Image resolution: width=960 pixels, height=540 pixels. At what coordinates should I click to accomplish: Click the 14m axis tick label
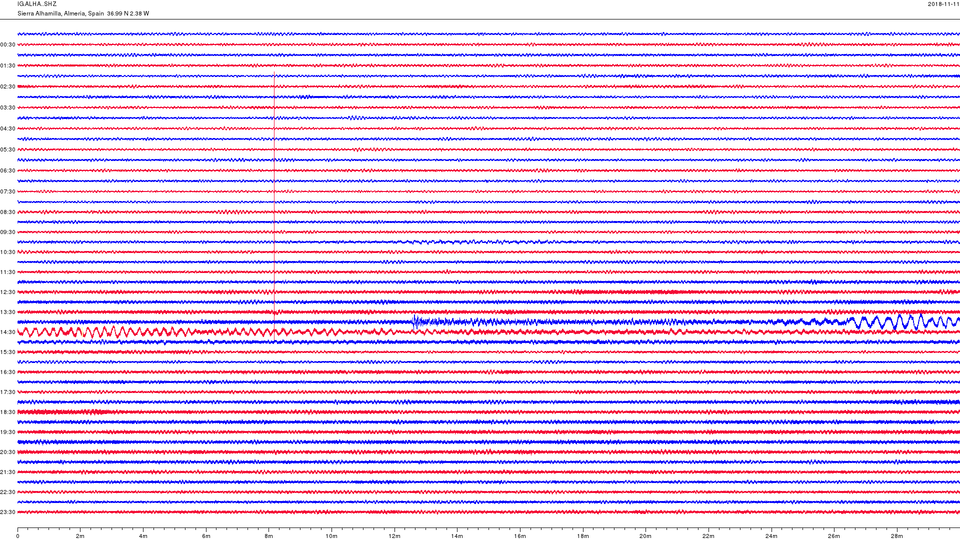[457, 536]
